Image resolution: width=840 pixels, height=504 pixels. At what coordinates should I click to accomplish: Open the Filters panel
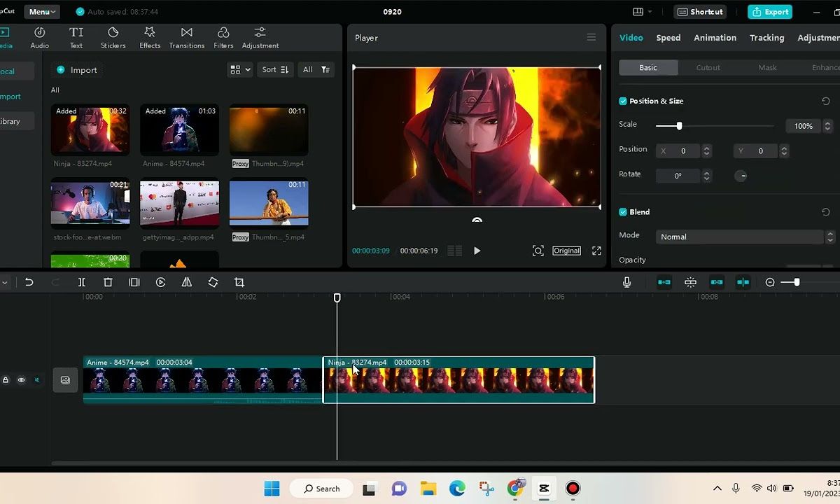(223, 38)
